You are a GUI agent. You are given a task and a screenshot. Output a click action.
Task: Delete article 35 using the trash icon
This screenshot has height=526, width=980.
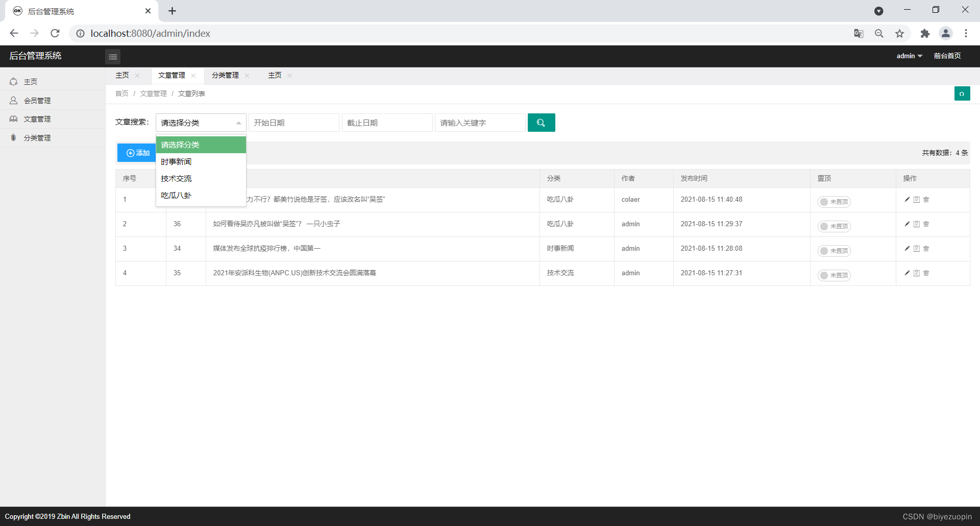tap(926, 273)
